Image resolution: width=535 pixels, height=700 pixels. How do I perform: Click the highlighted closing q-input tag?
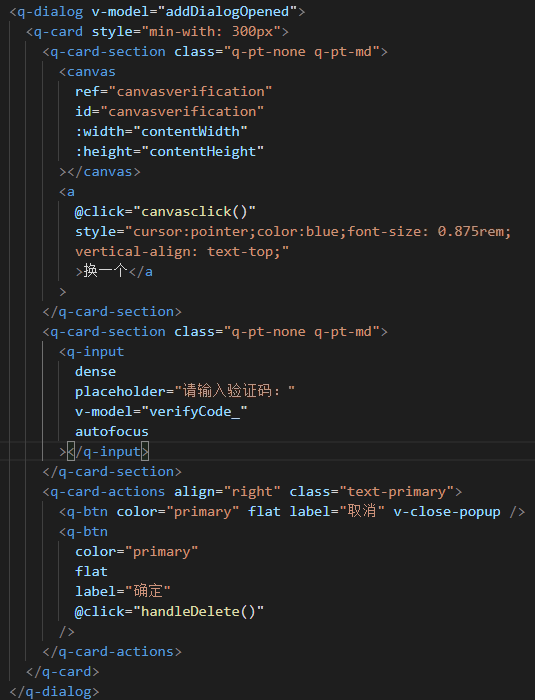click(x=108, y=452)
